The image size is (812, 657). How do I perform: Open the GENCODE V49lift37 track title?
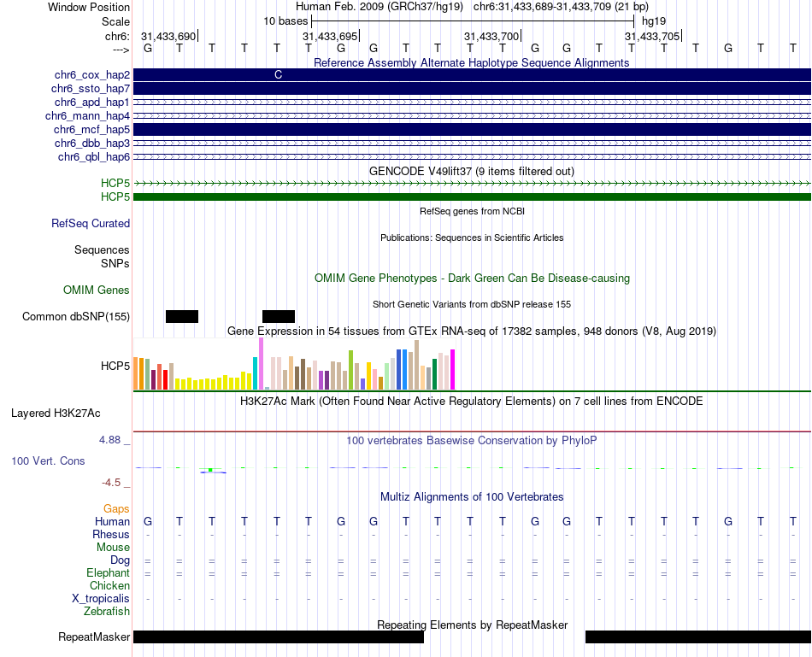pos(471,171)
